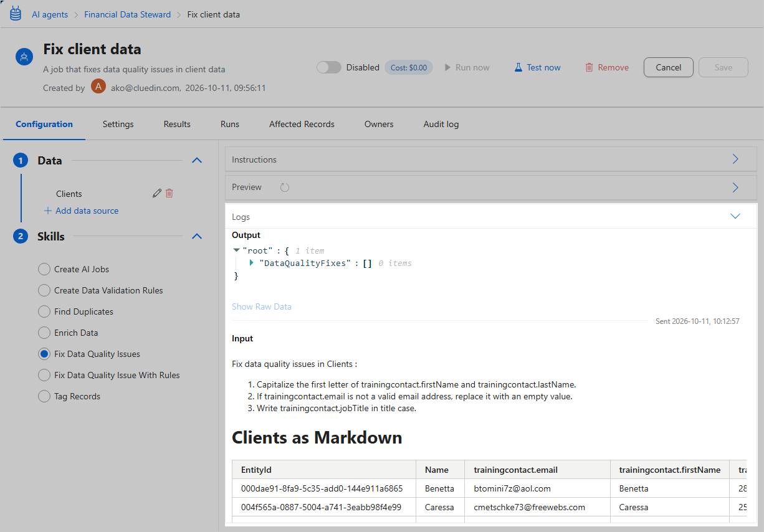Select the Tag Records skill
The height and width of the screenshot is (532, 764).
click(44, 396)
